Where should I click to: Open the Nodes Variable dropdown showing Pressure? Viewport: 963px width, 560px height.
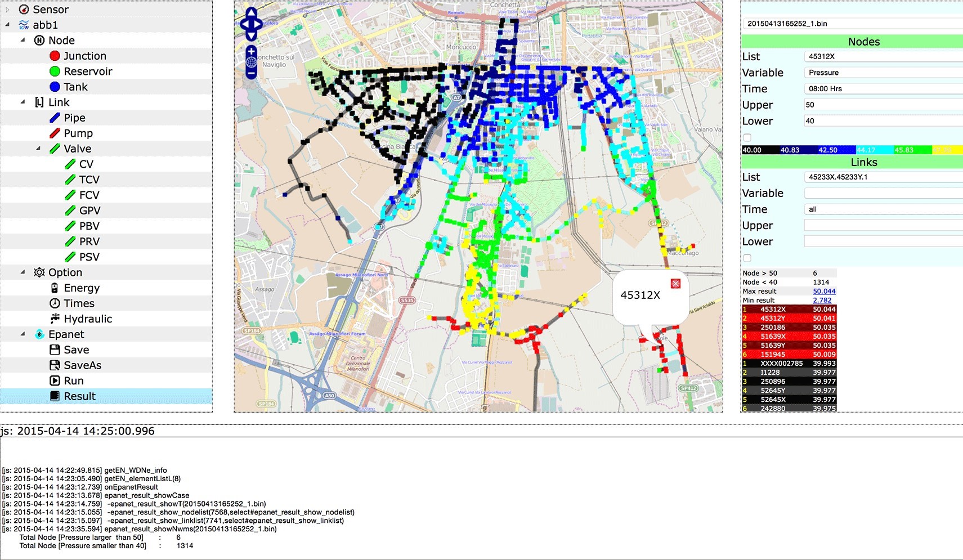(884, 73)
